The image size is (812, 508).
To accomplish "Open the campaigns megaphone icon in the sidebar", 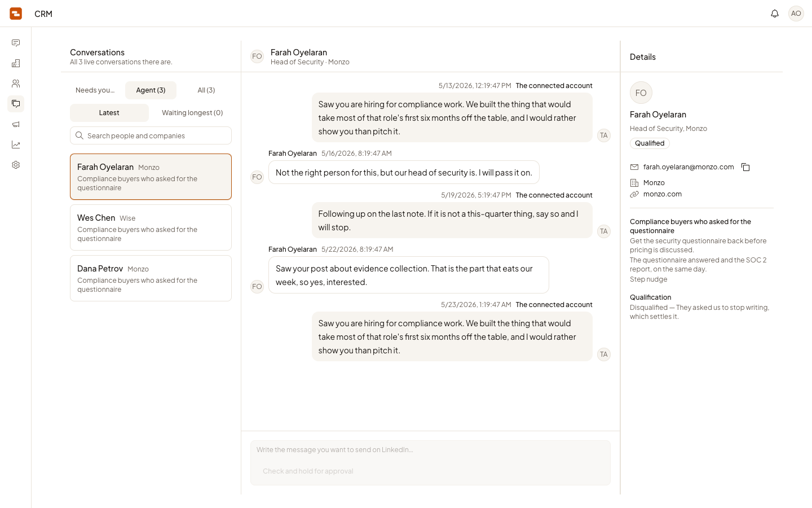I will pos(16,124).
